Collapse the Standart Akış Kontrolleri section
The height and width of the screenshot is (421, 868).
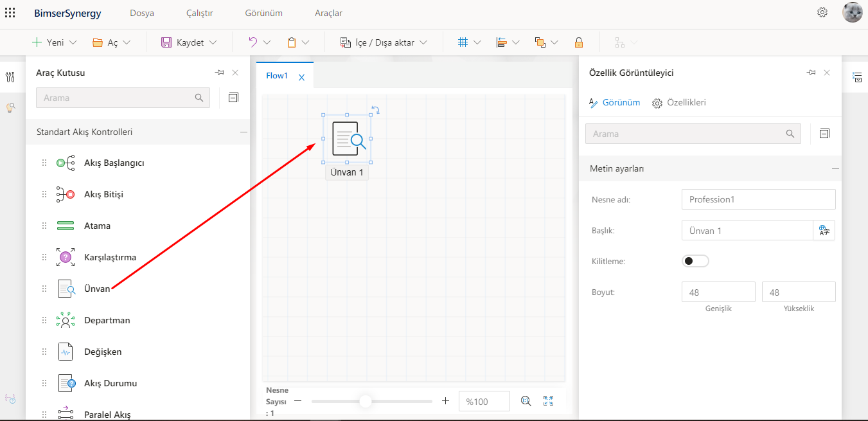(244, 132)
